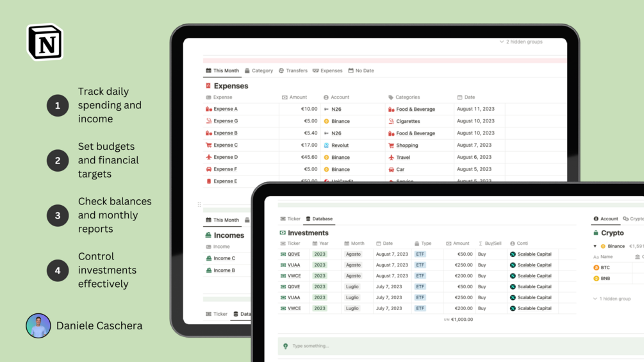Screen dimensions: 644x362
Task: Click the July 7, 2023 date in VWCE row
Action: [389, 308]
